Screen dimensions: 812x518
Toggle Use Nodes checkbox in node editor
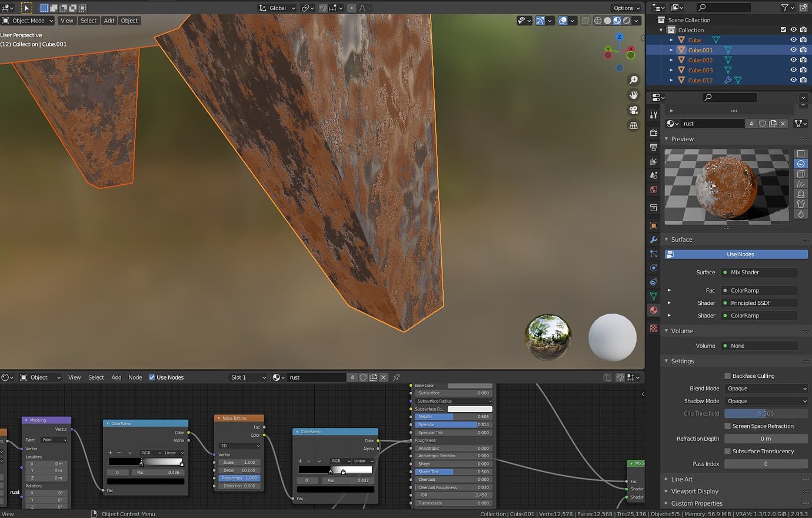pyautogui.click(x=152, y=377)
